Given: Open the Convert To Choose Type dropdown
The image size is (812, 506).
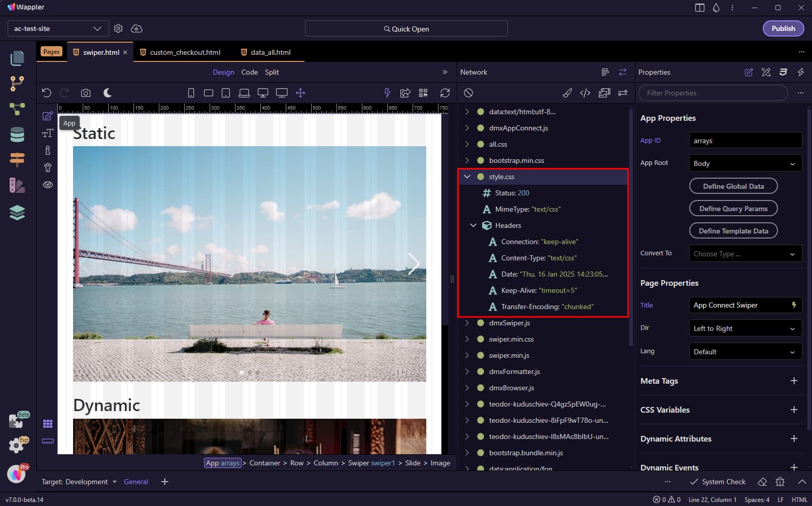Looking at the screenshot, I should click(746, 254).
